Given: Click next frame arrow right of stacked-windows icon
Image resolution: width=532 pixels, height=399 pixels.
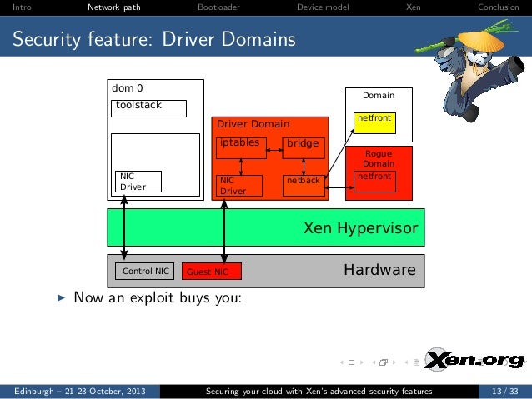Looking at the screenshot, I should tap(394, 362).
